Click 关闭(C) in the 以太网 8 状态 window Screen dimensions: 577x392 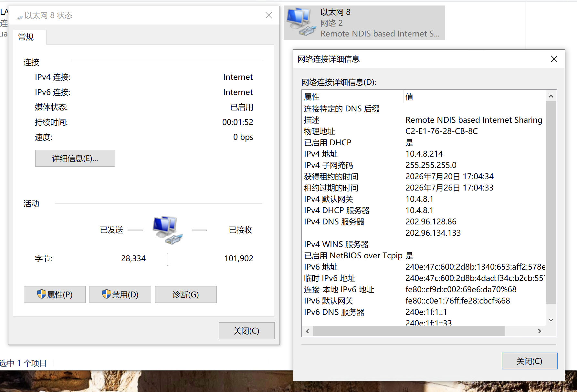[247, 331]
